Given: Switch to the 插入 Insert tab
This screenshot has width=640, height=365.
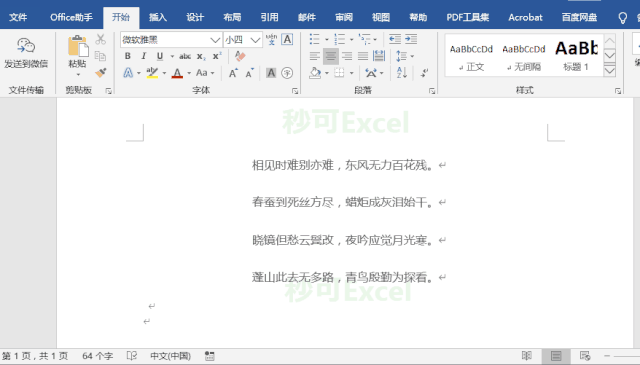Looking at the screenshot, I should click(x=158, y=18).
